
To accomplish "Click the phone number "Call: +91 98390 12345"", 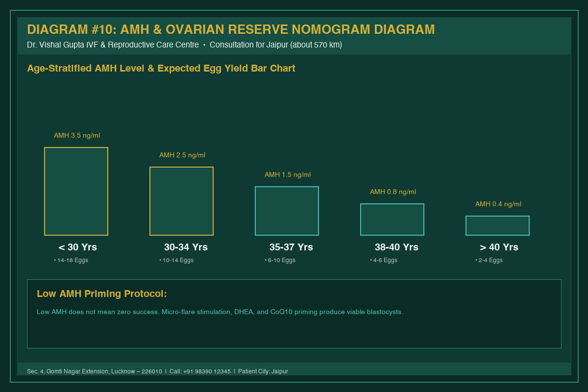I will pos(200,371).
